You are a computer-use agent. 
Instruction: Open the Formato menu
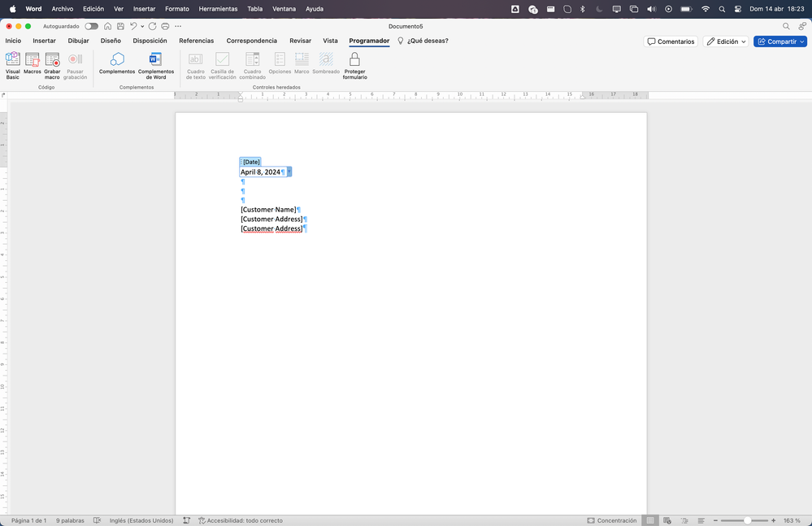tap(177, 9)
